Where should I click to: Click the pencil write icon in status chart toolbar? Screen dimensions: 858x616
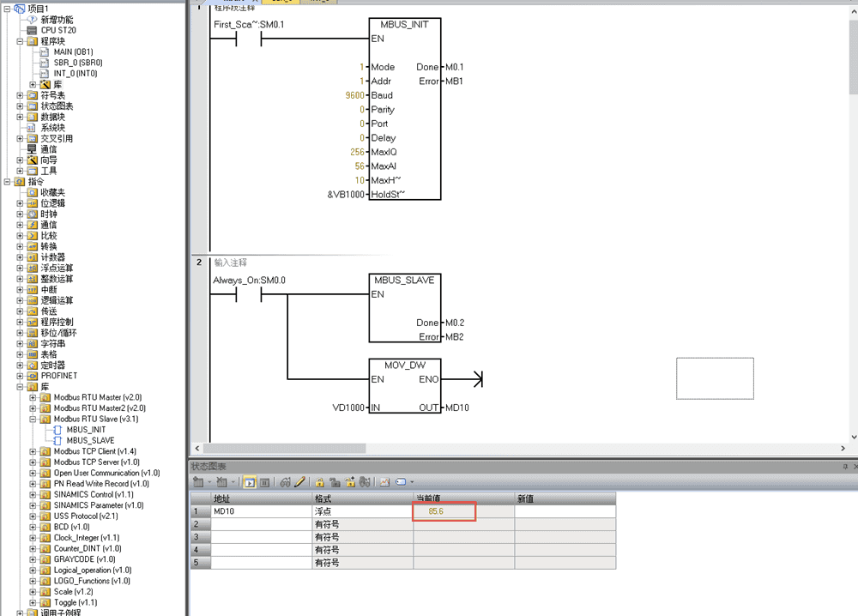click(x=300, y=482)
